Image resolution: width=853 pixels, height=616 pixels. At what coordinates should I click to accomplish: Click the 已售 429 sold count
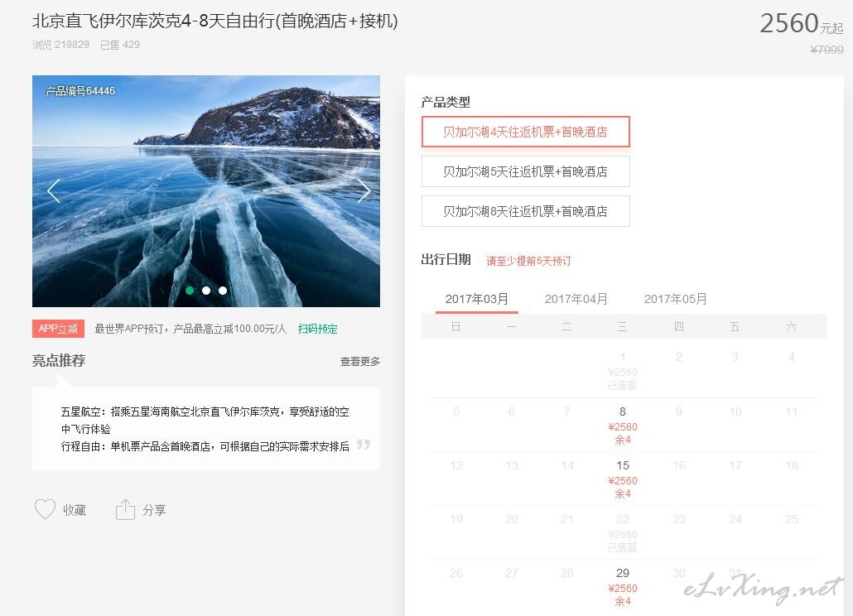[x=120, y=45]
